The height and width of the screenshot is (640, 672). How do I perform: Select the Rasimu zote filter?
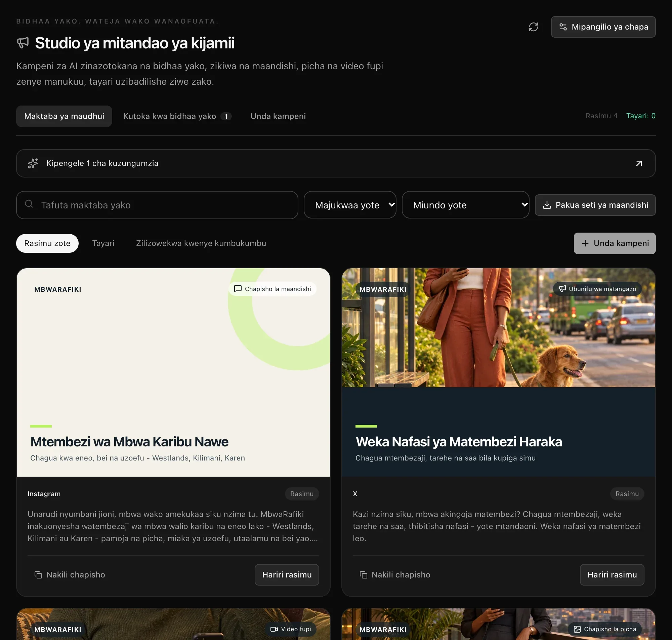pyautogui.click(x=47, y=243)
